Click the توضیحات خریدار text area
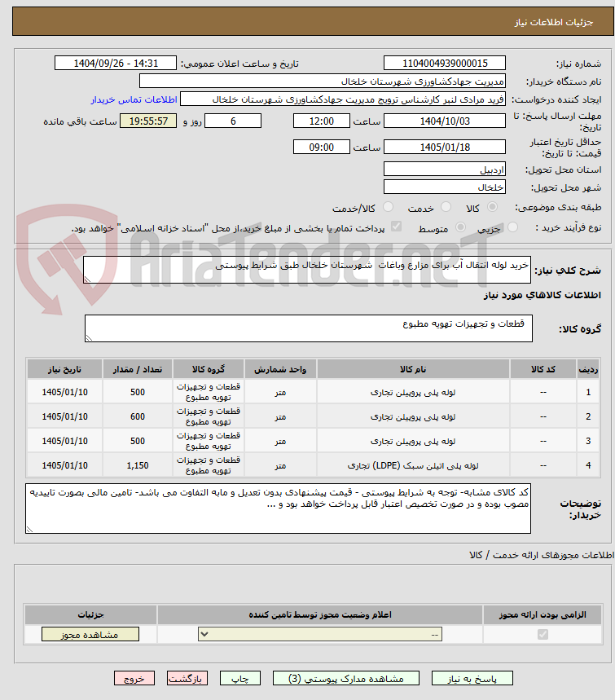This screenshot has width=615, height=700. pos(278,508)
